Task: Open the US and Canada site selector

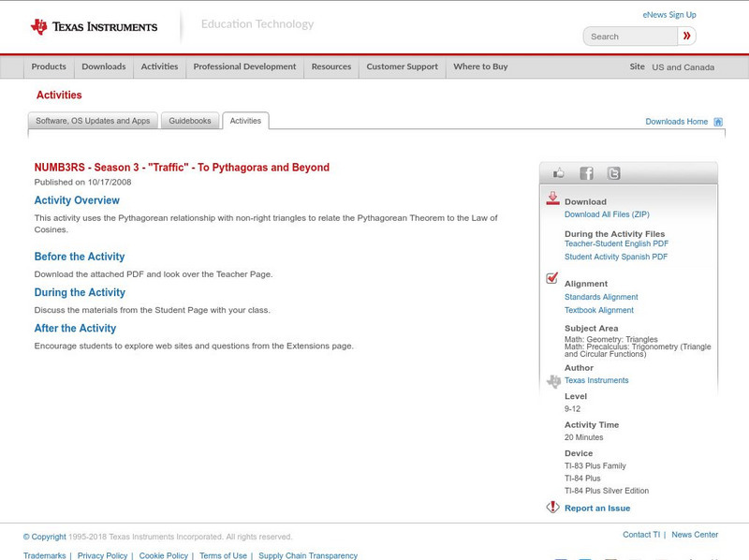Action: pyautogui.click(x=683, y=67)
